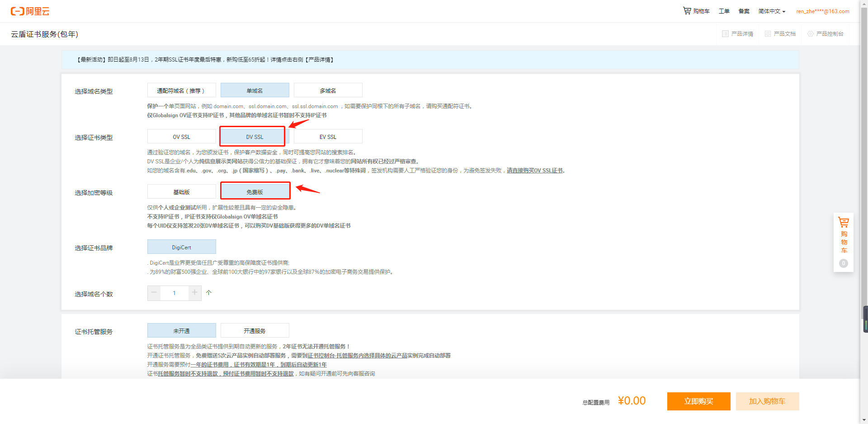Open 产品详情 product details page
Image resolution: width=868 pixels, height=424 pixels.
(x=738, y=34)
